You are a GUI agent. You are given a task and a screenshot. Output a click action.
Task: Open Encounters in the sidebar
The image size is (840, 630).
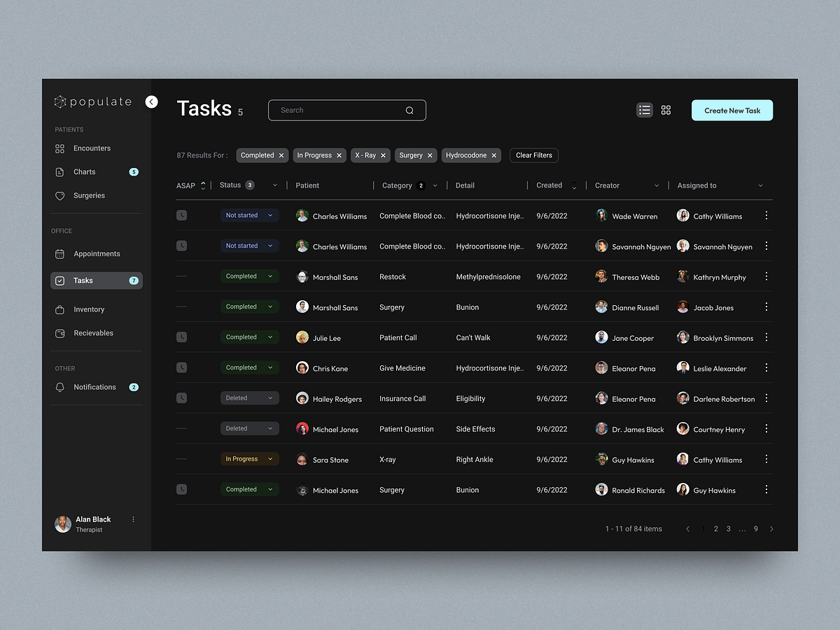click(x=92, y=148)
